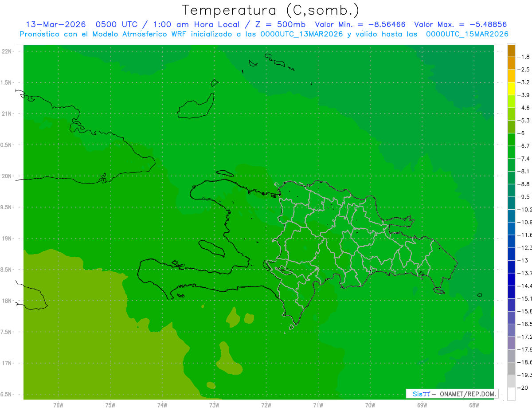The height and width of the screenshot is (411, 532).
Task: Click the -1.8 legend value
Action: coord(524,57)
